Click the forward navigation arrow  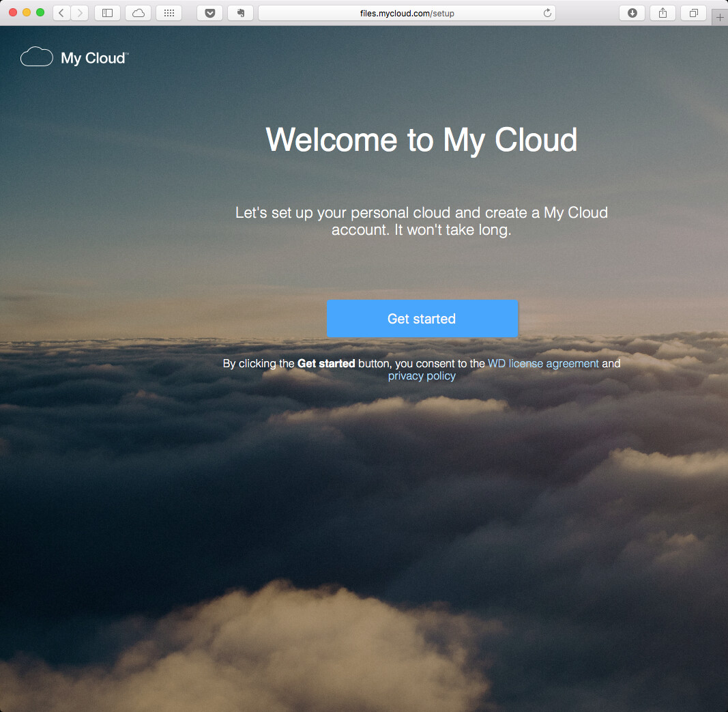[x=79, y=12]
